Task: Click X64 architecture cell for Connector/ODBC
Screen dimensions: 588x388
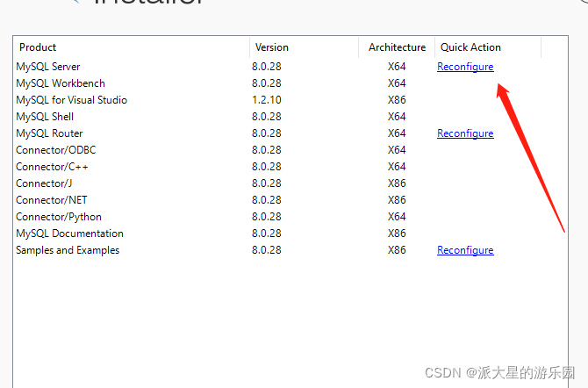Action: click(x=397, y=150)
